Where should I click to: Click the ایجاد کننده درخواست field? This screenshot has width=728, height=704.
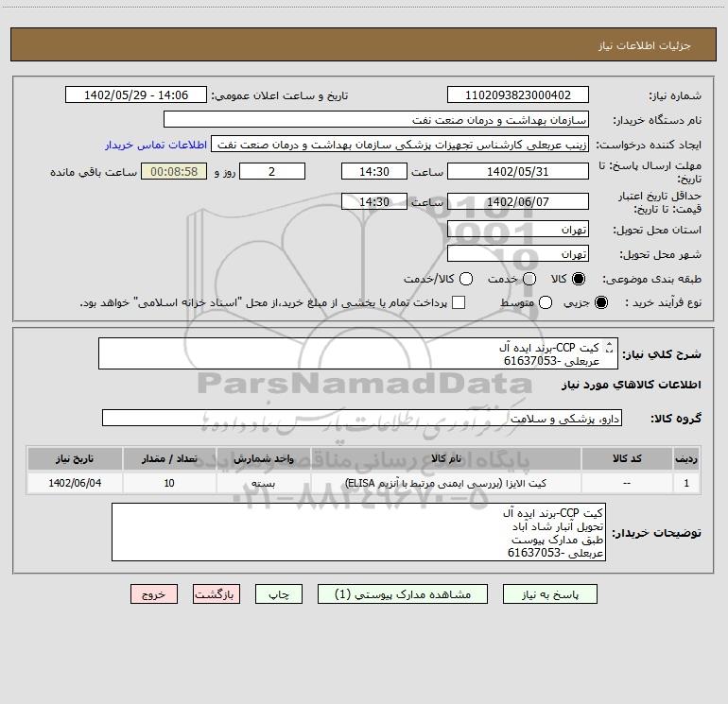pos(400,144)
